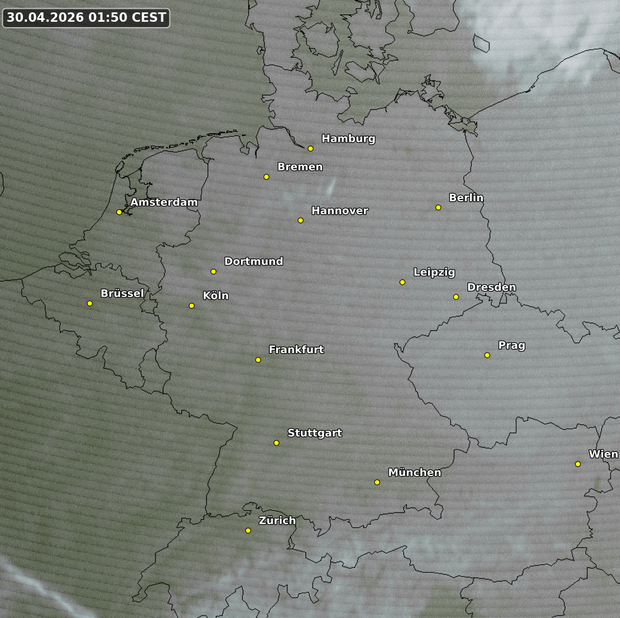The height and width of the screenshot is (618, 620).
Task: Click the timestamp label 30.04.2026 01:50 CEST
Action: 86,17
